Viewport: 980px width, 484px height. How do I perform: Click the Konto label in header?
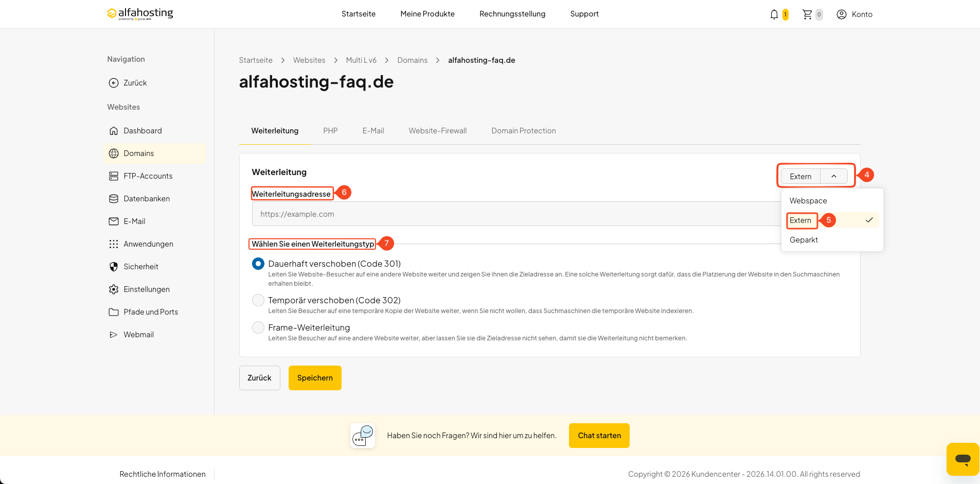tap(862, 14)
